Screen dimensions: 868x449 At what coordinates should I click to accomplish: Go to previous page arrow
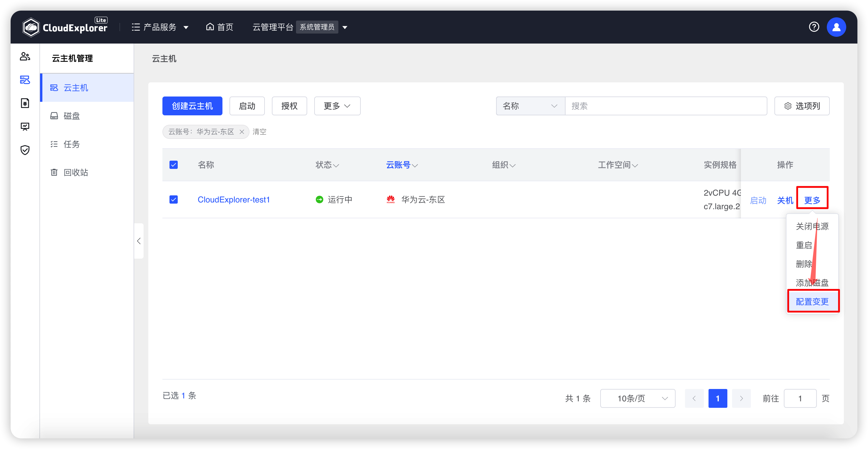[x=694, y=398]
